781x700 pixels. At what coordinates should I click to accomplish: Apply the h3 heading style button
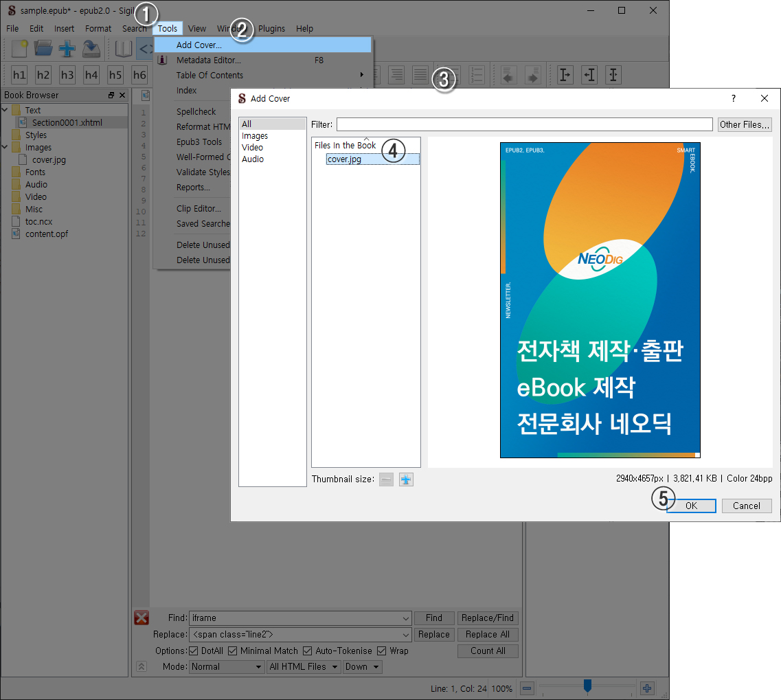click(x=67, y=75)
